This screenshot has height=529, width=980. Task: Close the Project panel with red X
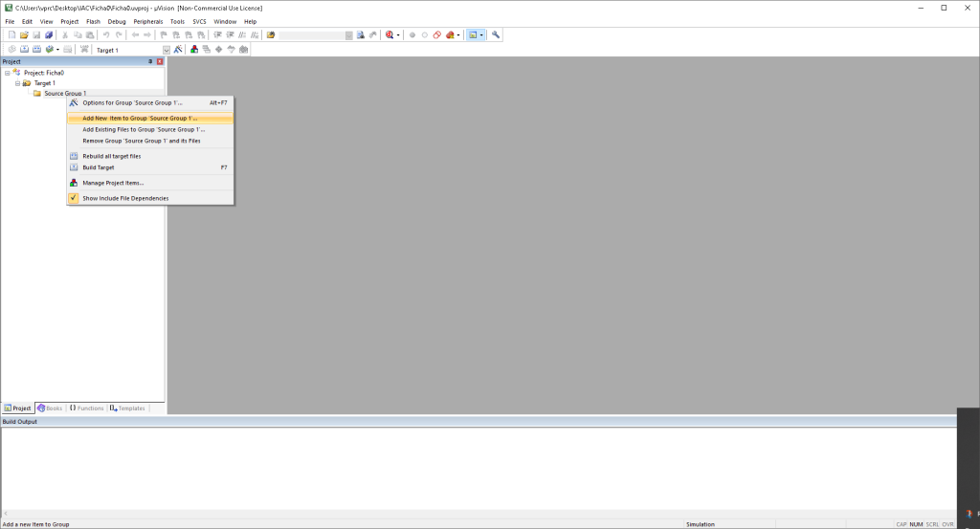coord(160,61)
